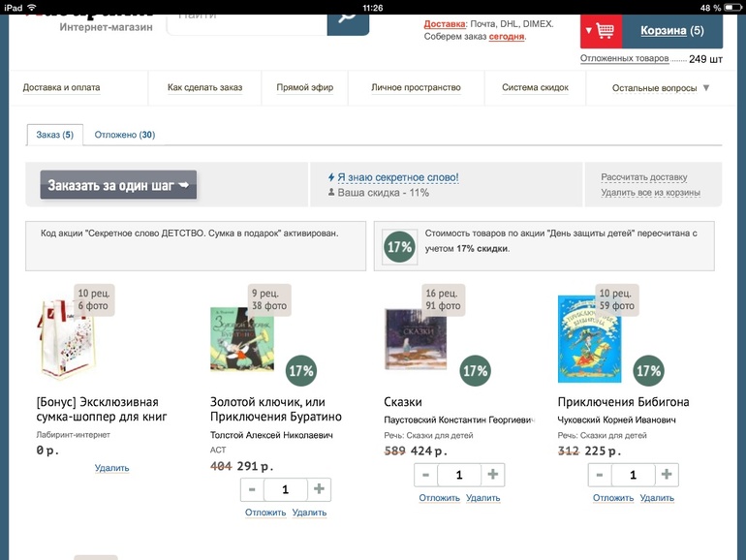Decrease quantity of Сказки book

click(426, 475)
